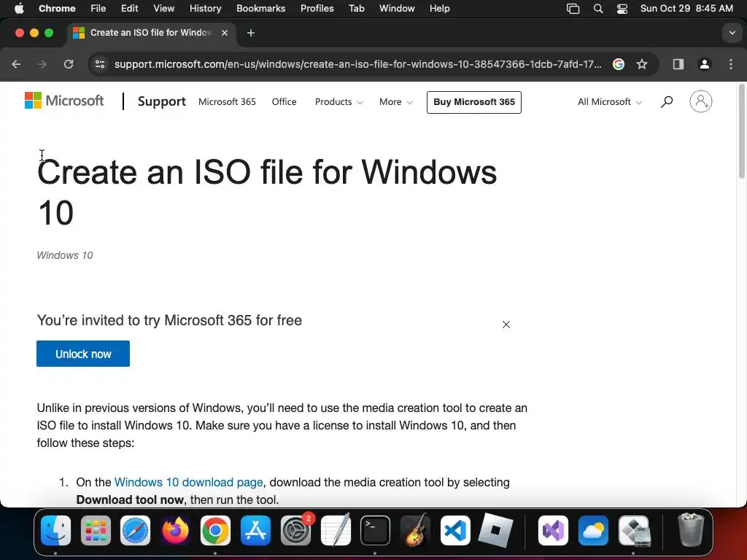The image size is (747, 560).
Task: Open Visual Studio from the Dock
Action: pyautogui.click(x=553, y=531)
